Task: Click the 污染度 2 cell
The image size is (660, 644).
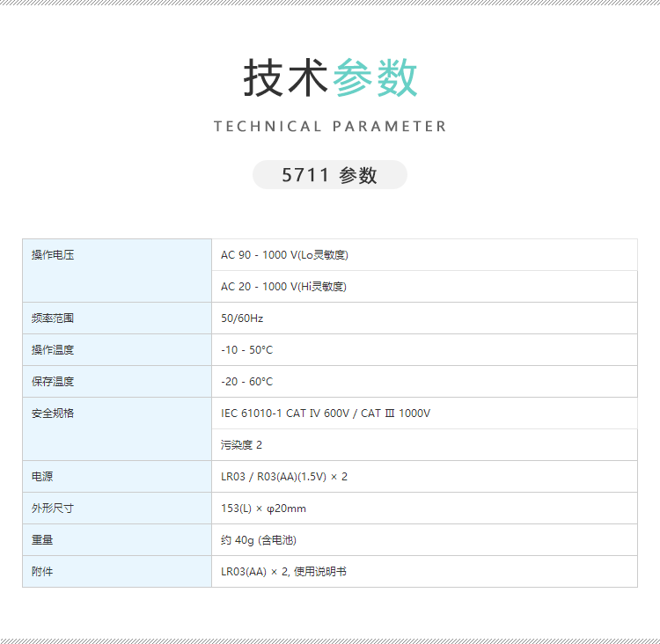Action: 424,445
